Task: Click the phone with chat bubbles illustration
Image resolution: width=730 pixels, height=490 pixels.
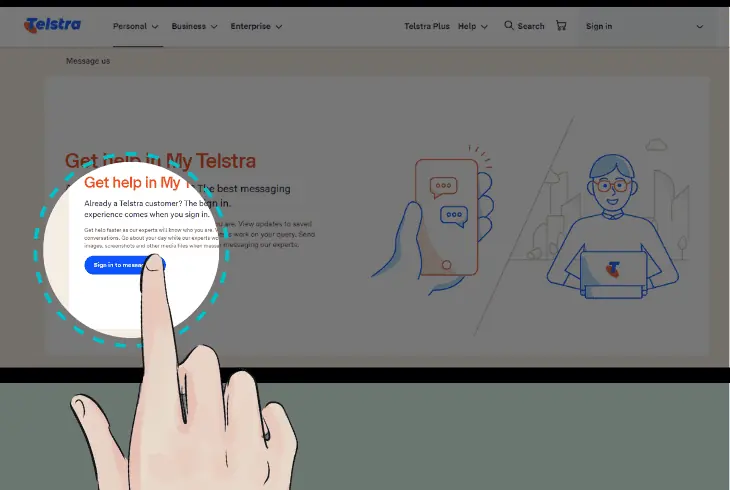Action: point(433,220)
